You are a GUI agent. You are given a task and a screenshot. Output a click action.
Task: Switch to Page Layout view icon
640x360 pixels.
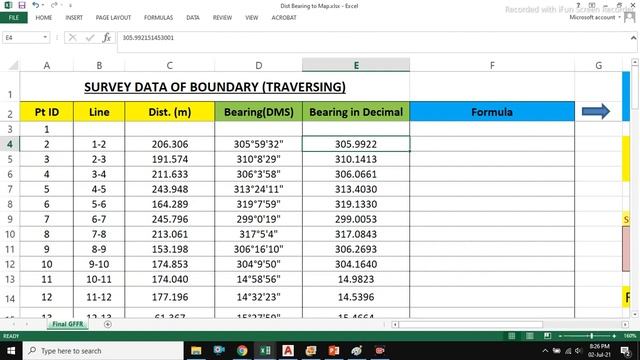click(529, 336)
